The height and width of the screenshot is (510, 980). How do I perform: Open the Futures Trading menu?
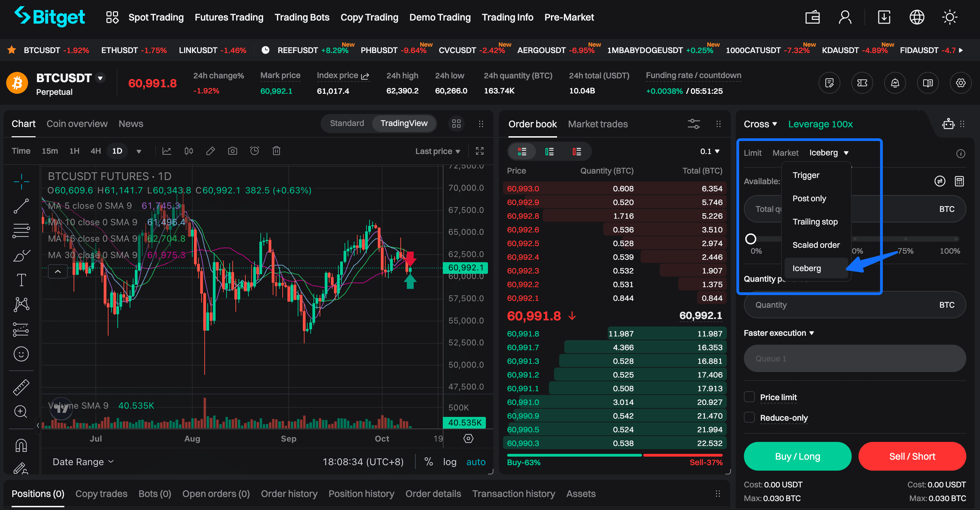coord(229,17)
